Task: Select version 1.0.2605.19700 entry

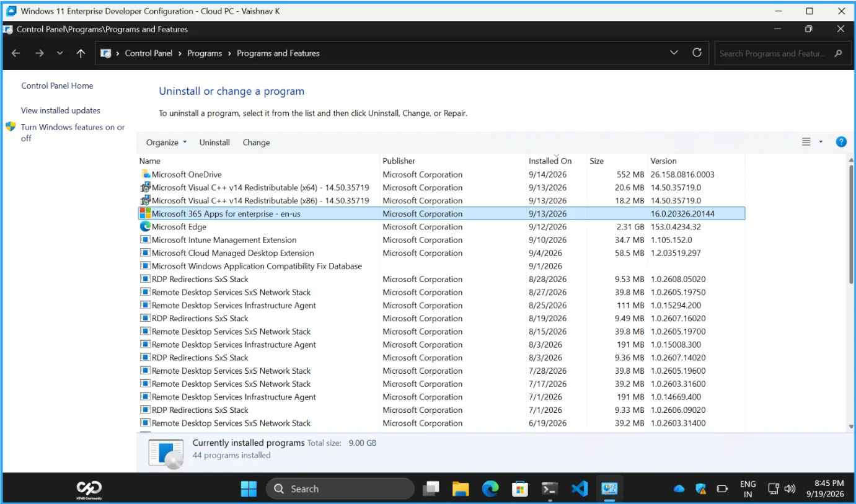Action: pyautogui.click(x=441, y=331)
